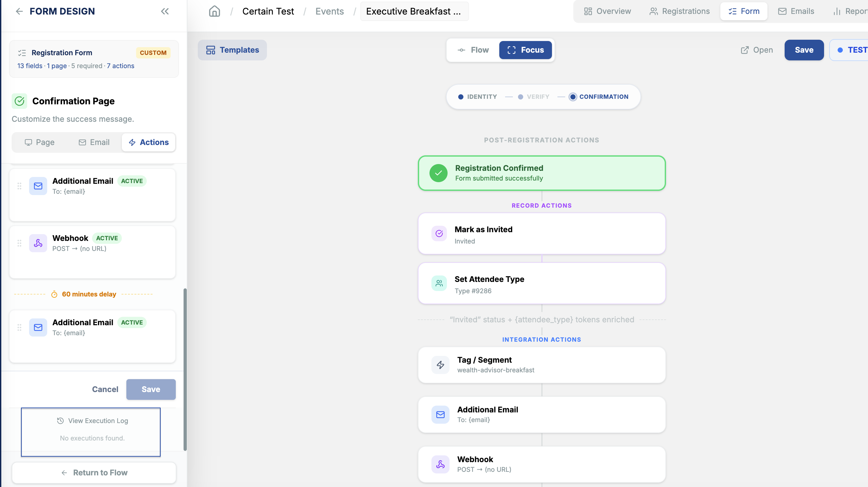Click the 60 minutes delay timer icon
The height and width of the screenshot is (487, 868).
pyautogui.click(x=54, y=294)
